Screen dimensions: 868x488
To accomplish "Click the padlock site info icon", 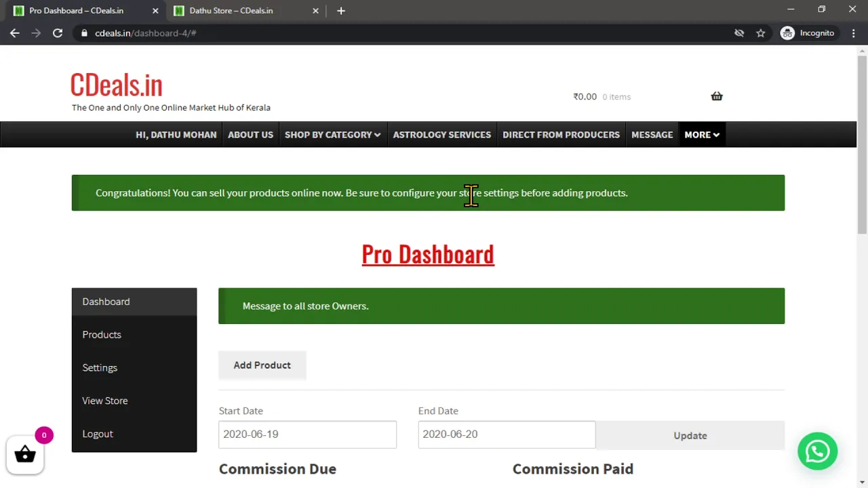I will click(x=84, y=33).
